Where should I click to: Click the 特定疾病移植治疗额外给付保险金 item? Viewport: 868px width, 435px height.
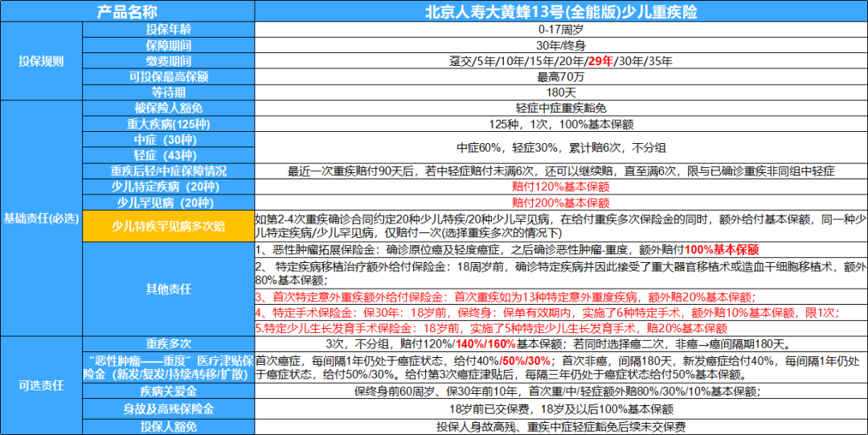(561, 272)
